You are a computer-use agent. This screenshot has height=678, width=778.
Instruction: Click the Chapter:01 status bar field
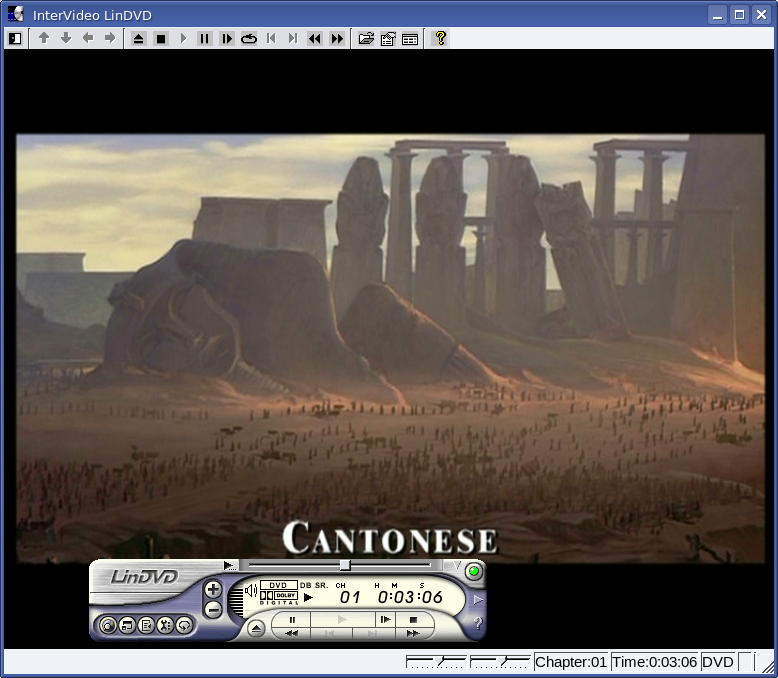click(x=571, y=662)
